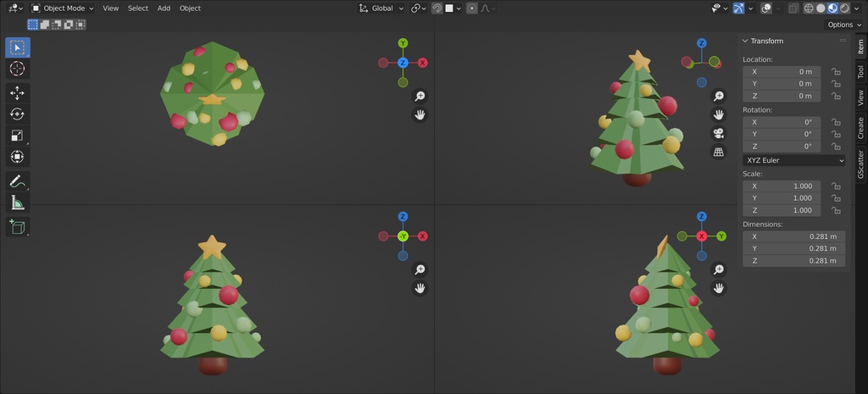This screenshot has width=868, height=394.
Task: Open Global transform orientation dropdown
Action: (x=381, y=8)
